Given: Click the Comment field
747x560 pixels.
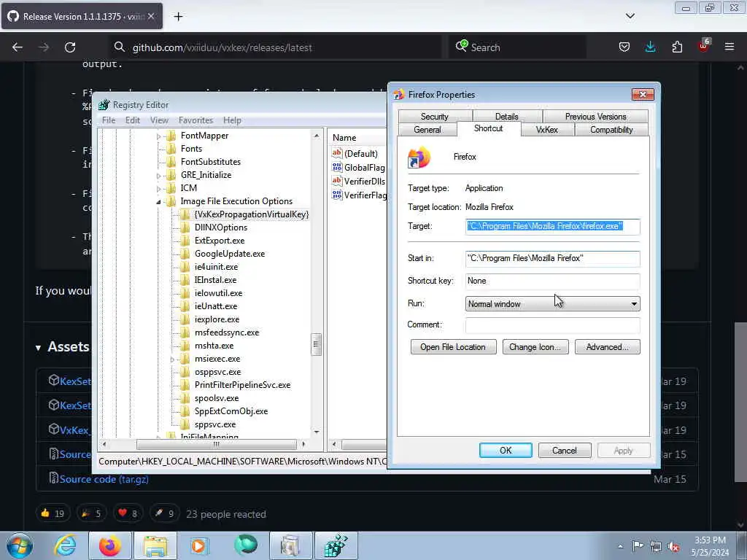Looking at the screenshot, I should click(x=553, y=324).
